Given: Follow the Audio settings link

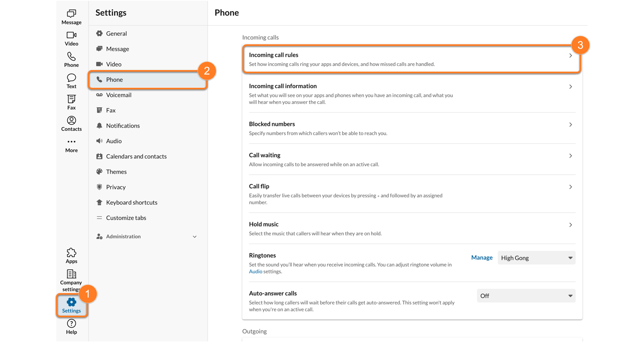Looking at the screenshot, I should [256, 272].
